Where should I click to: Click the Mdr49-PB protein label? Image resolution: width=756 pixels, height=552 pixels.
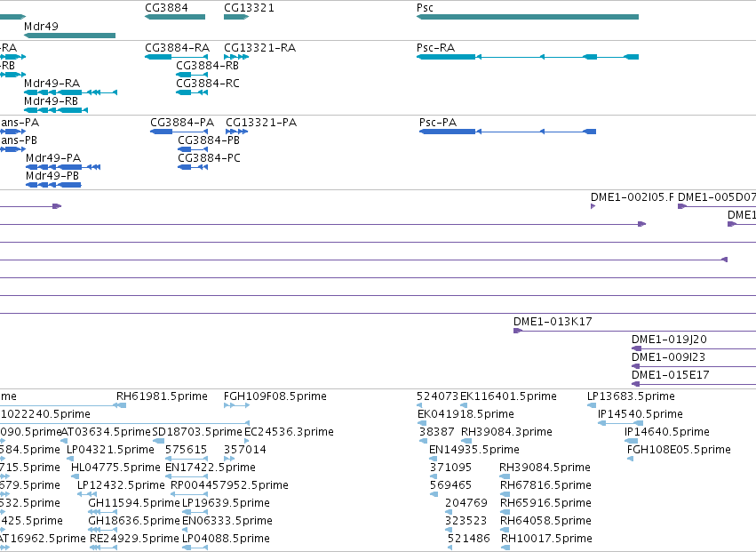pos(52,176)
